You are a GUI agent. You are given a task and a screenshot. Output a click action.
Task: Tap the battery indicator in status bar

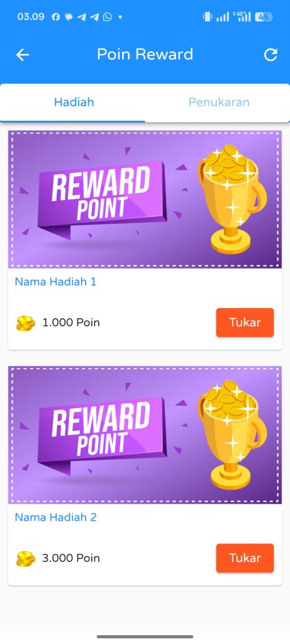[264, 17]
